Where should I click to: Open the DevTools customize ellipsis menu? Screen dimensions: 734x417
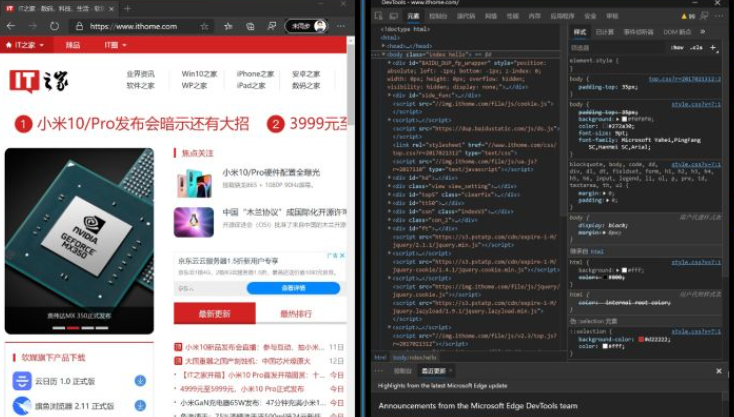tap(719, 16)
